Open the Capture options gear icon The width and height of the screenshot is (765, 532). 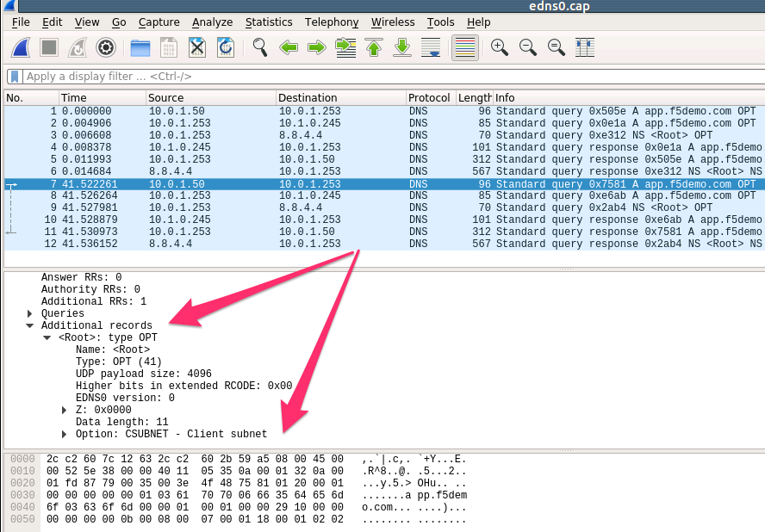pyautogui.click(x=105, y=47)
